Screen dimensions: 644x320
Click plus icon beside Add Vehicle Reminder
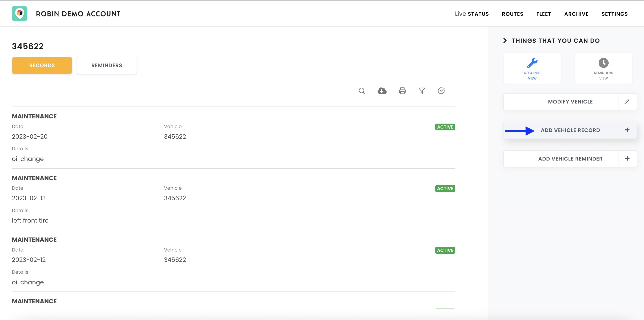point(627,159)
